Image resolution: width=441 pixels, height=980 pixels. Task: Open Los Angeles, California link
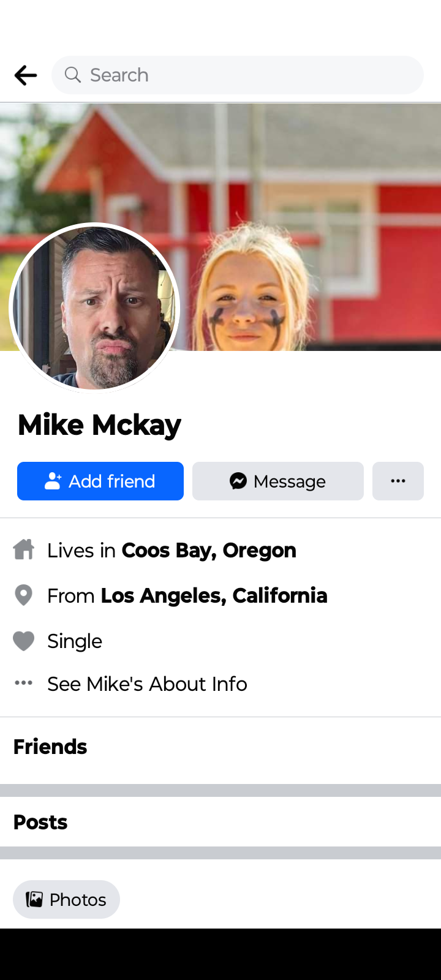(x=214, y=595)
